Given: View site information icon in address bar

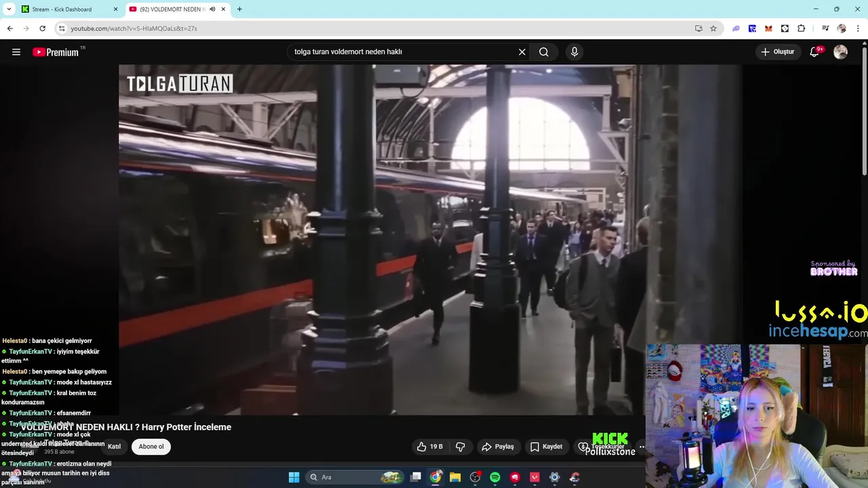Looking at the screenshot, I should tap(62, 28).
